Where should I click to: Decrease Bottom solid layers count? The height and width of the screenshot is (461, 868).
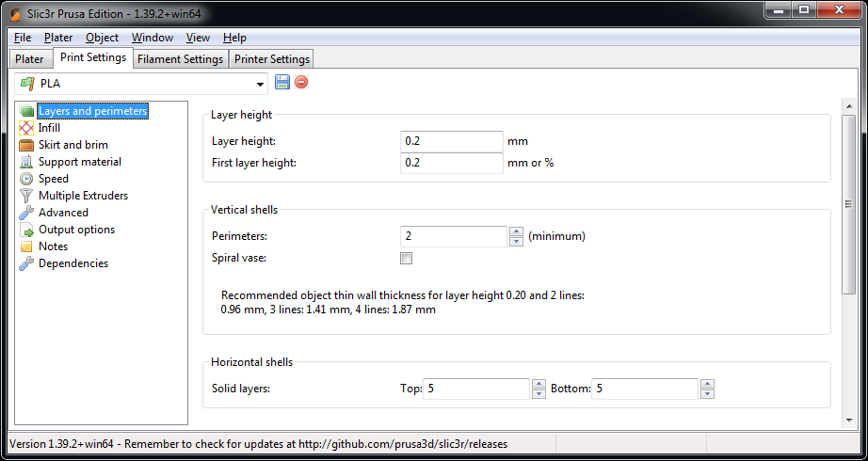point(707,394)
